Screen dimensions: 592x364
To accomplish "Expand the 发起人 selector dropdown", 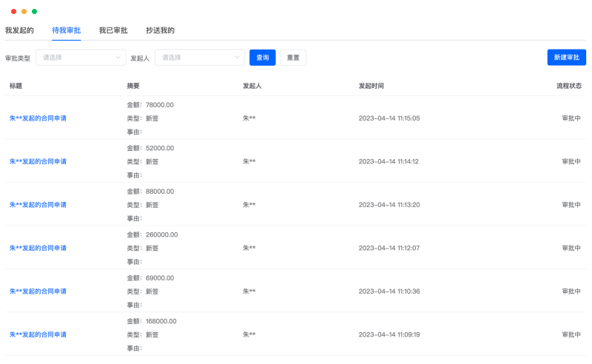I will point(200,58).
